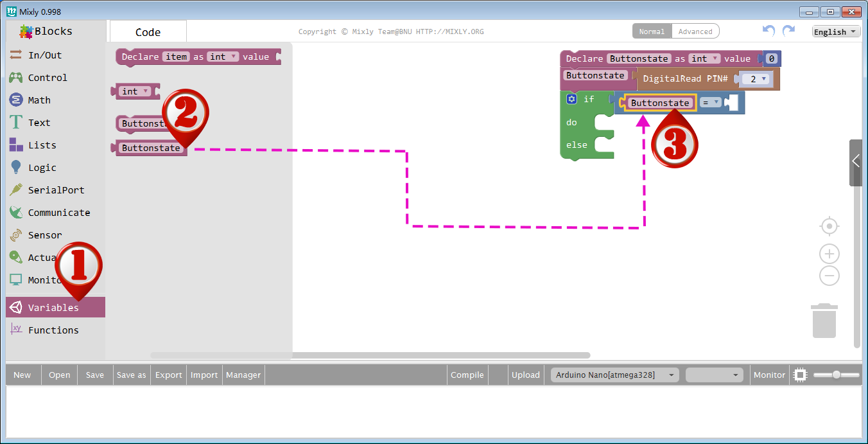Click the trash can icon
Image resolution: width=868 pixels, height=444 pixels.
coord(824,320)
